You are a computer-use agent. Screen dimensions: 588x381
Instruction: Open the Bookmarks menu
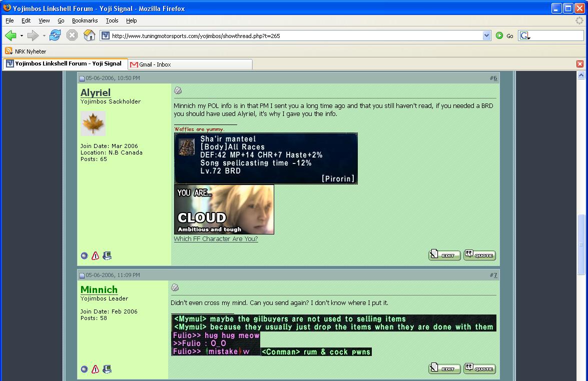pos(85,20)
